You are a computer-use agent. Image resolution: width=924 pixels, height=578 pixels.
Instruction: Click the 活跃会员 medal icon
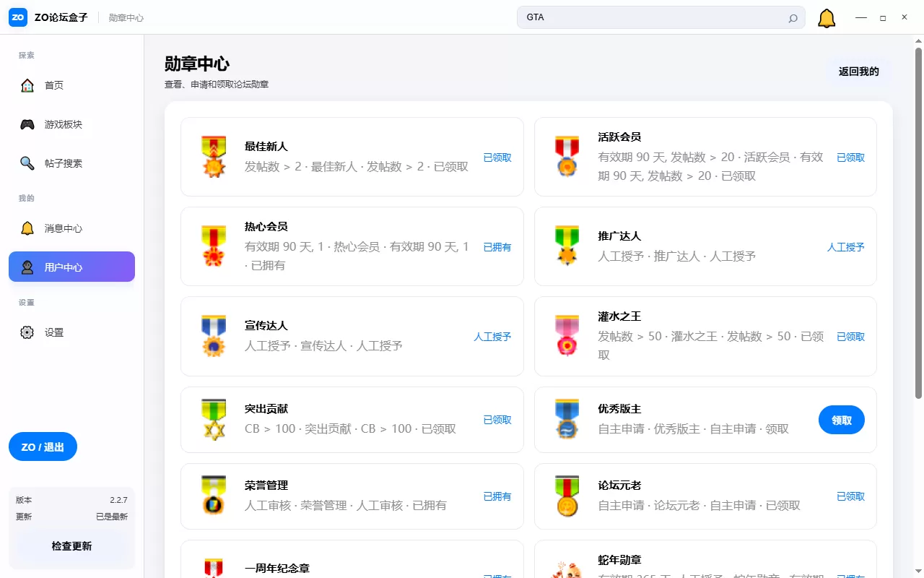(x=567, y=157)
